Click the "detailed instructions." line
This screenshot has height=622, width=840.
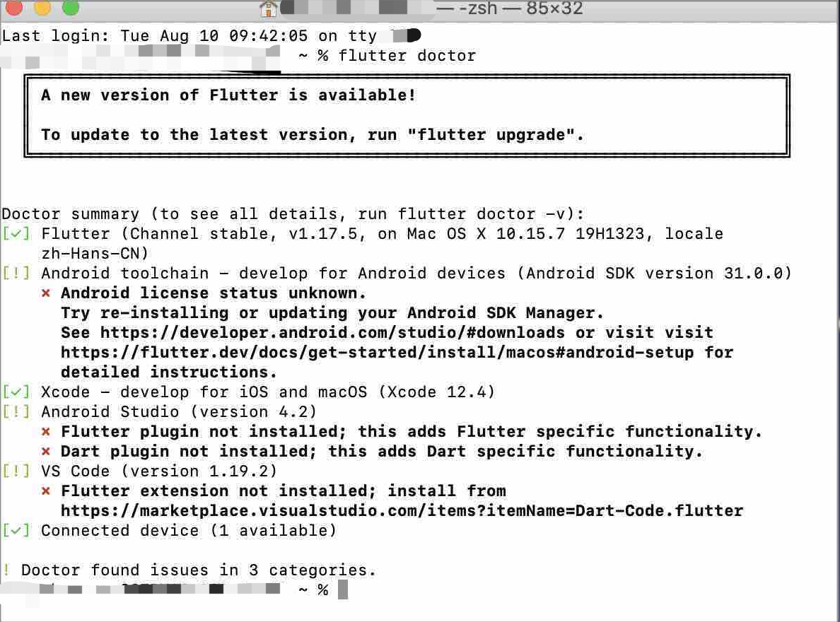169,372
